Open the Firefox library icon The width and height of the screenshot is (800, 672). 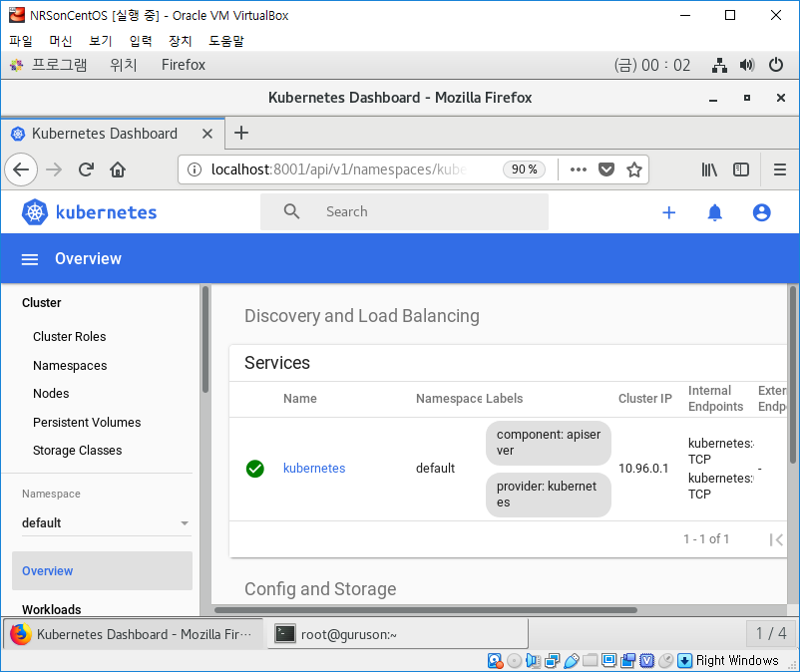point(709,169)
